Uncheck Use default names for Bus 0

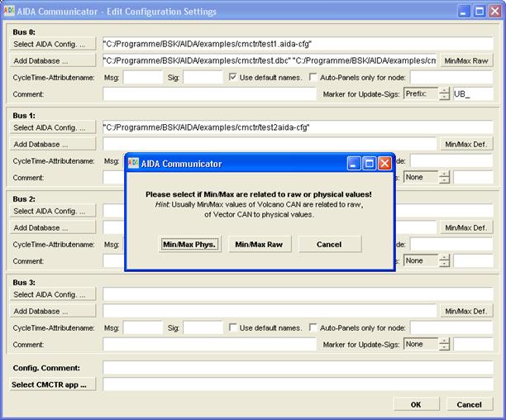[232, 77]
